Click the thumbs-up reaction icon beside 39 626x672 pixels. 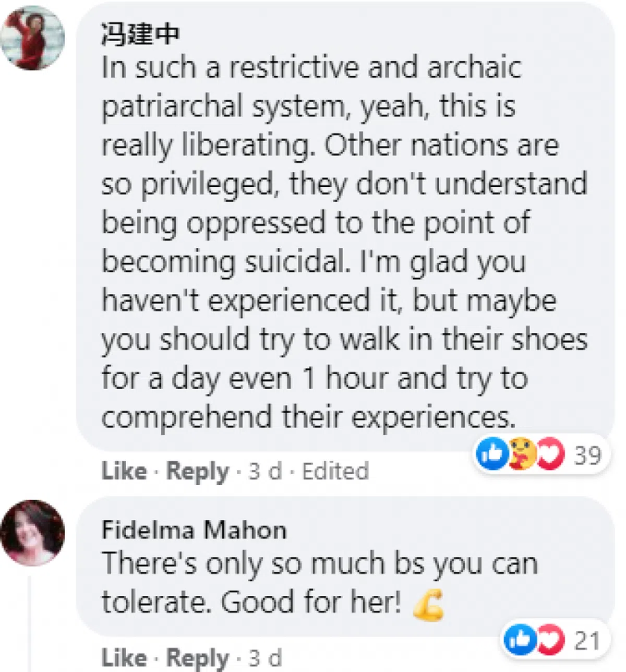coord(491,454)
